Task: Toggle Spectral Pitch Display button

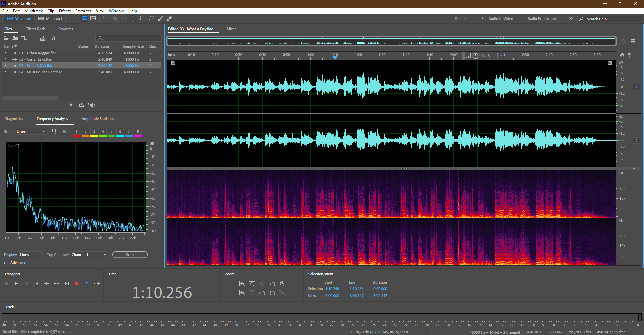Action: (x=93, y=18)
